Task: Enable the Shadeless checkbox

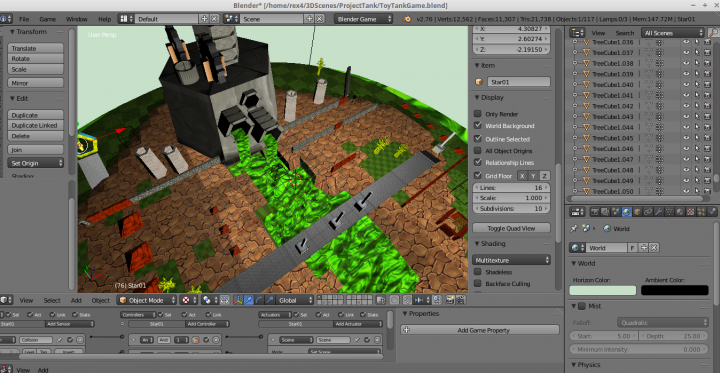Action: pos(478,272)
